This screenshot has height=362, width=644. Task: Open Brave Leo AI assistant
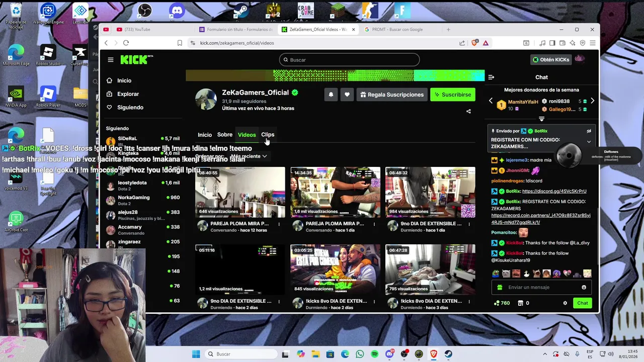tap(573, 43)
